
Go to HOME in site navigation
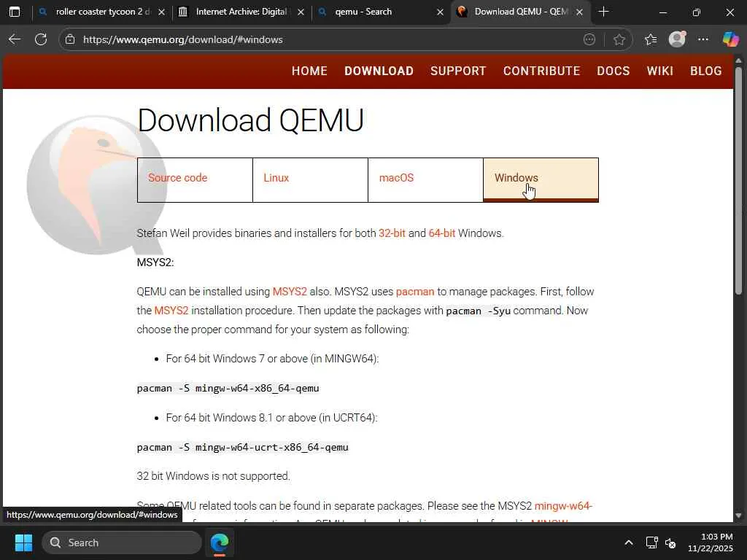(309, 71)
